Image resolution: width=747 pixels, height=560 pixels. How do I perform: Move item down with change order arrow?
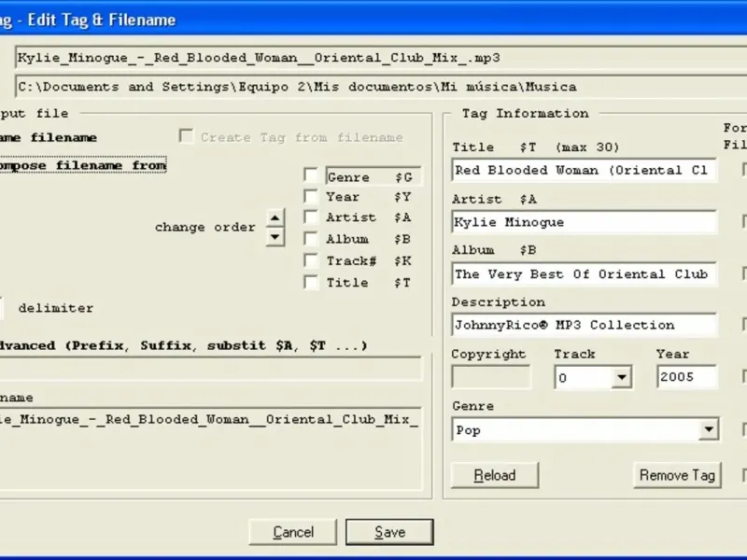click(275, 237)
